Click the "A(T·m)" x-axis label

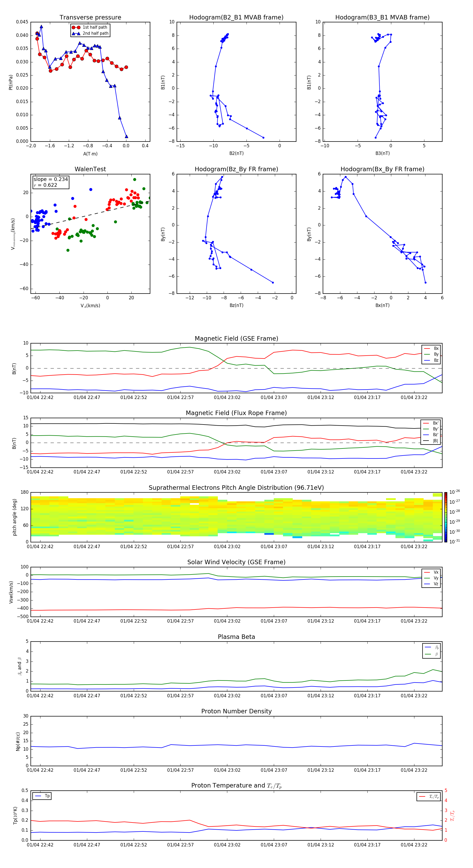(90, 154)
